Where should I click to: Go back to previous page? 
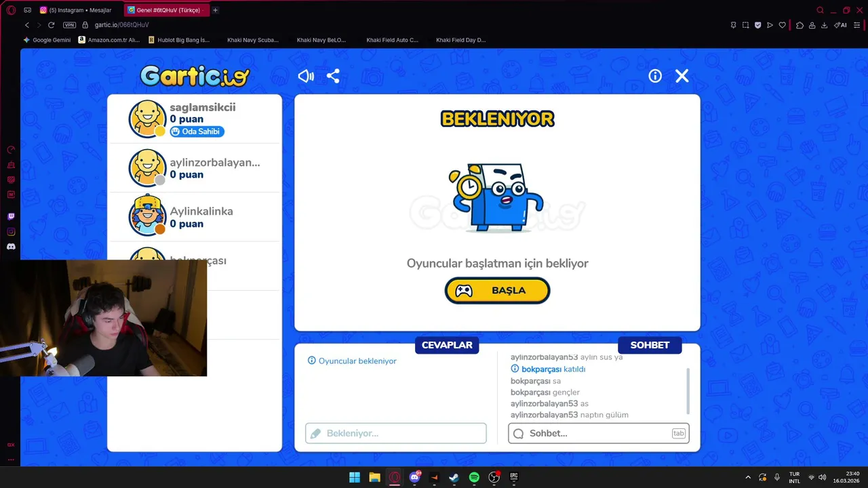click(27, 25)
